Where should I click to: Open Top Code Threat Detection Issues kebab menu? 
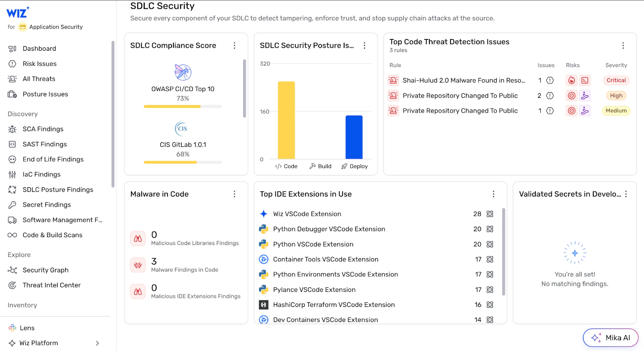(x=623, y=46)
